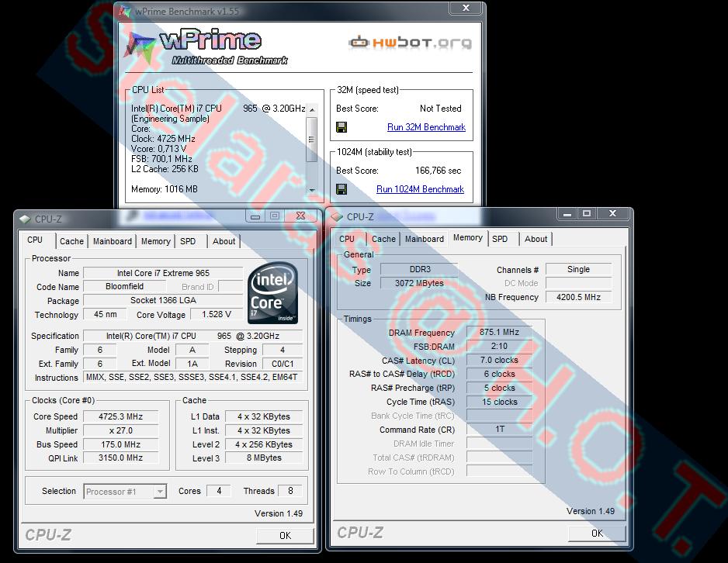Close the wPrime Benchmark window
Image resolution: width=728 pixels, height=563 pixels.
(x=466, y=8)
